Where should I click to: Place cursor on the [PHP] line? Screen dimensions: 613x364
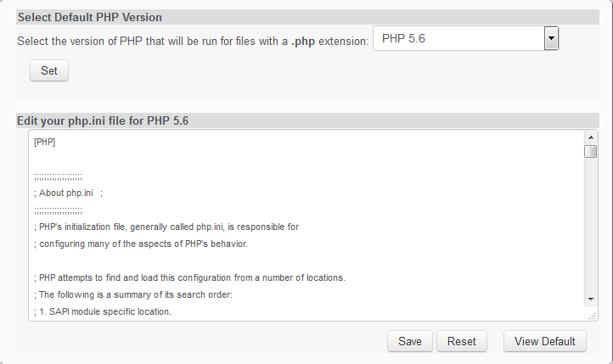pyautogui.click(x=45, y=142)
